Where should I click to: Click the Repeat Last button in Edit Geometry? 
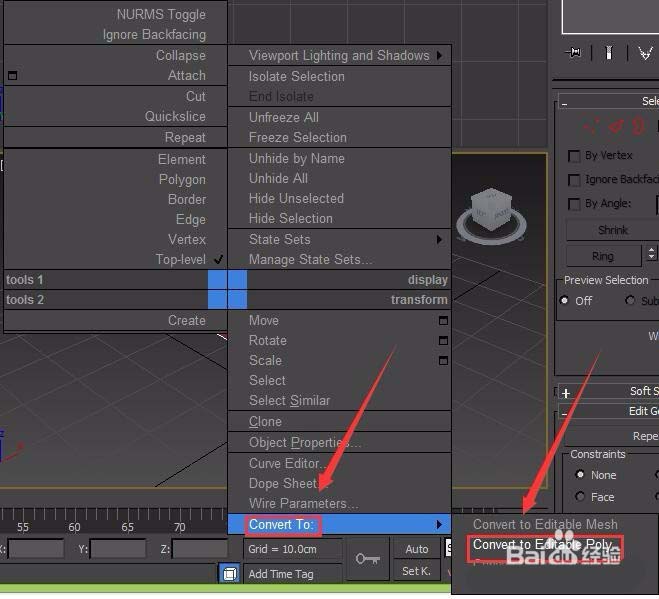tap(612, 436)
